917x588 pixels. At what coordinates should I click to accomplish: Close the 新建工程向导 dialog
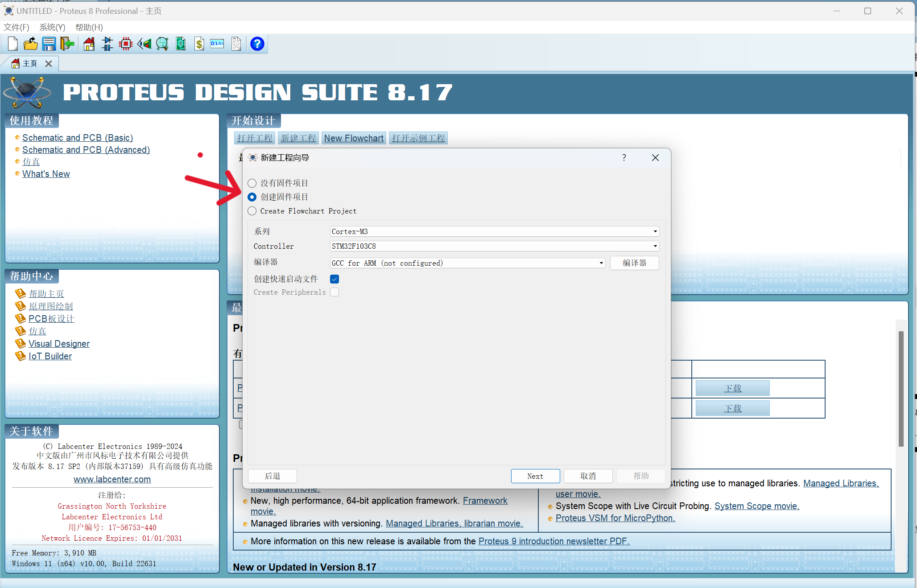click(x=655, y=157)
